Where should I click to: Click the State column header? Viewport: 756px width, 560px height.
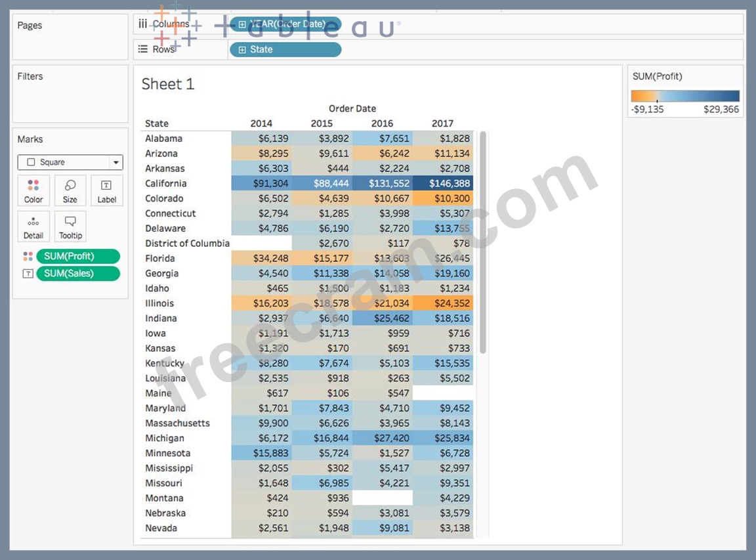point(157,123)
